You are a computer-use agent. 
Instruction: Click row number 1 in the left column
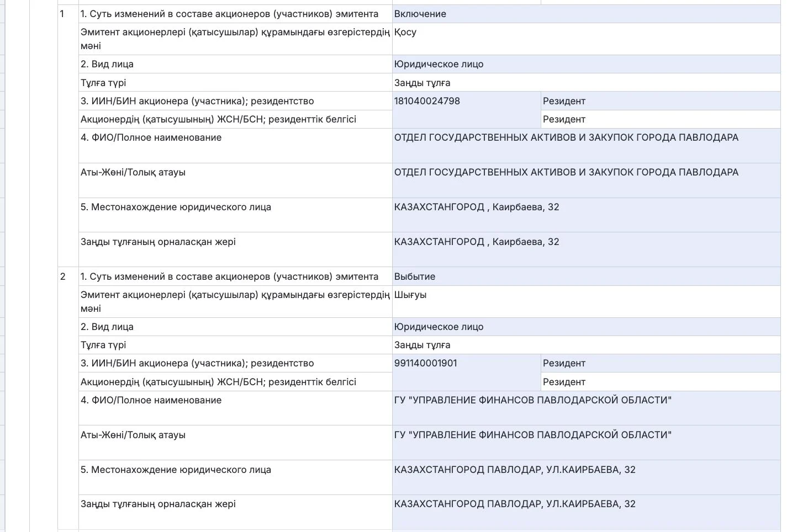62,14
